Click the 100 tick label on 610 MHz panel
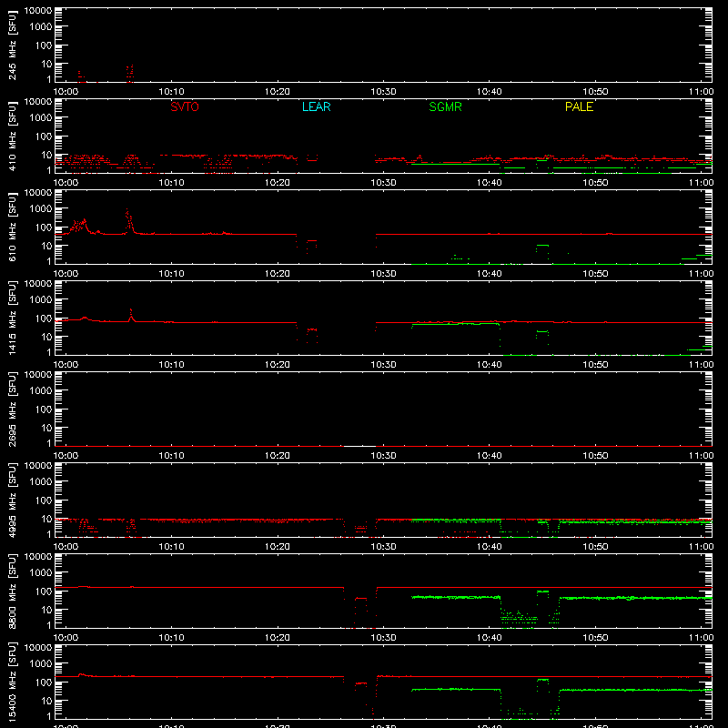Viewport: 728px width, 728px height. (x=44, y=227)
